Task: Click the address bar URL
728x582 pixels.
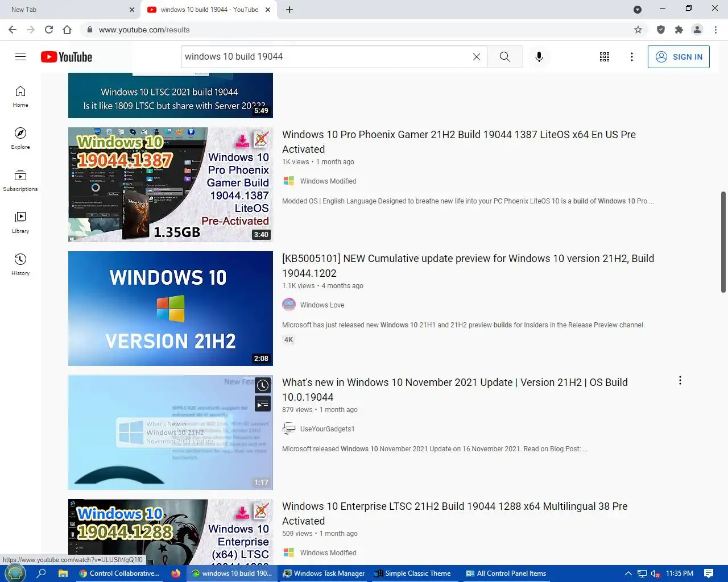Action: (144, 30)
